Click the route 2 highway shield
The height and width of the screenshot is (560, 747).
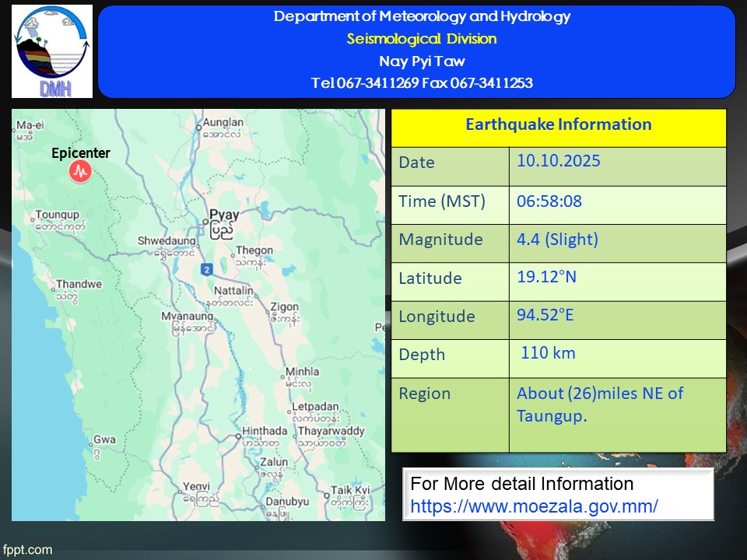[206, 269]
